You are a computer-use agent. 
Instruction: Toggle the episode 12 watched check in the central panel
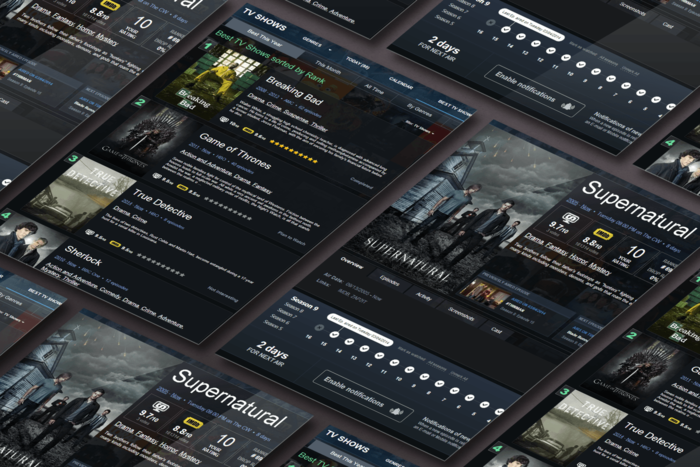pos(379,355)
